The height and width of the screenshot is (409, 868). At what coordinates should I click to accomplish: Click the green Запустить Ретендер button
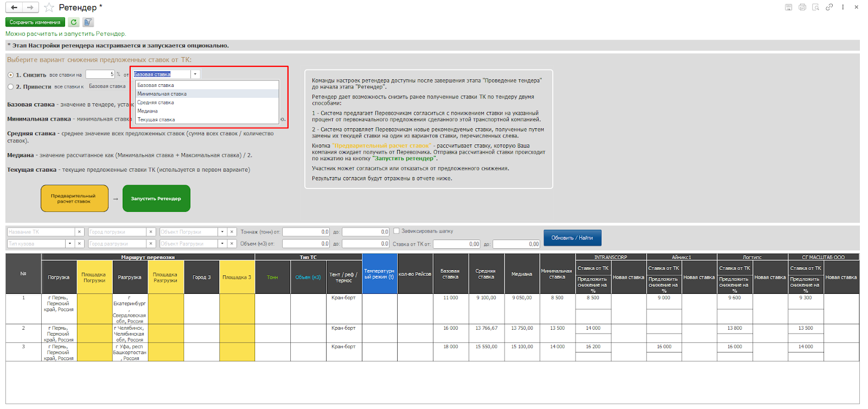pyautogui.click(x=156, y=198)
